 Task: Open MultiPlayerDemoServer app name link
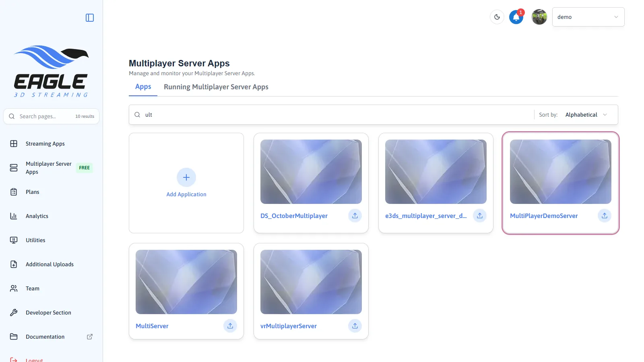[x=544, y=216]
